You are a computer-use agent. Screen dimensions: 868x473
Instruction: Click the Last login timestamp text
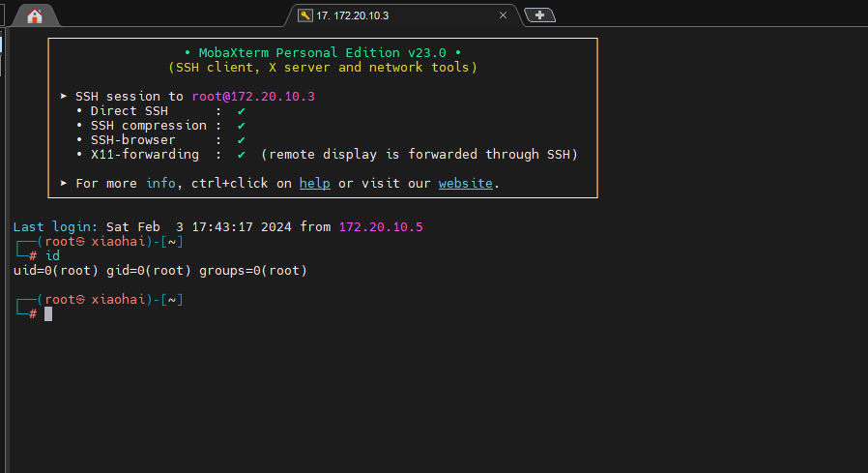(199, 227)
